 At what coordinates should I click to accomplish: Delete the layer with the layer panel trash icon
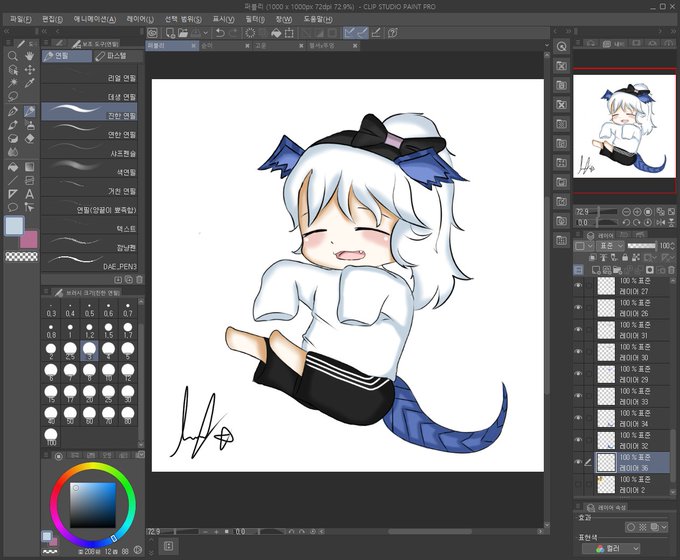(x=671, y=270)
